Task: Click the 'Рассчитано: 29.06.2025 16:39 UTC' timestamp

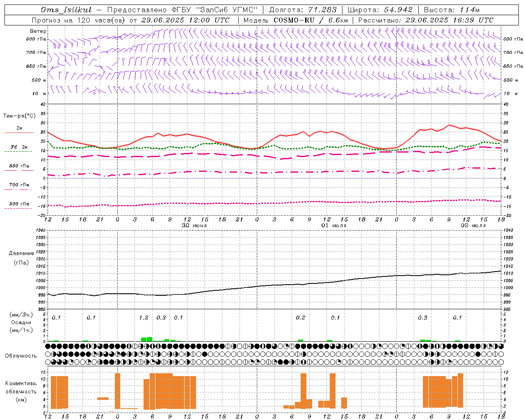Action: (426, 20)
